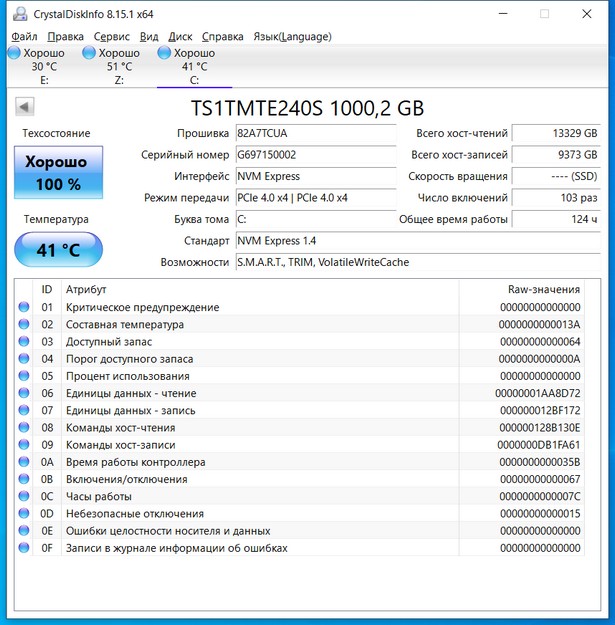
Task: Click raw value 000000000013A
Action: (x=539, y=324)
